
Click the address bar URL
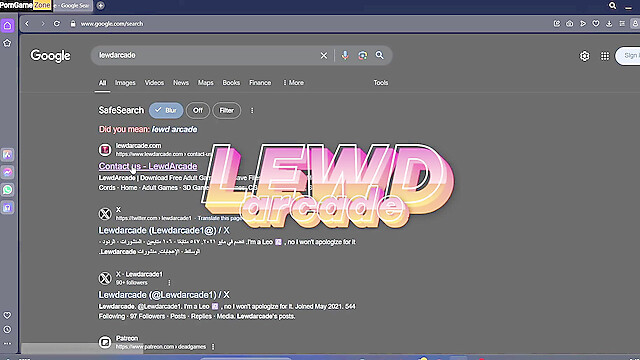tap(112, 24)
